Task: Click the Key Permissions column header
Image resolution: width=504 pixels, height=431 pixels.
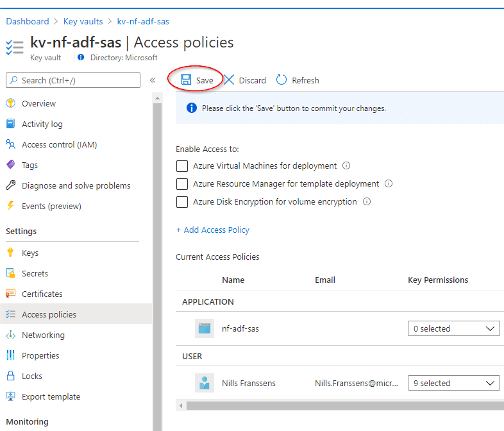Action: 438,280
